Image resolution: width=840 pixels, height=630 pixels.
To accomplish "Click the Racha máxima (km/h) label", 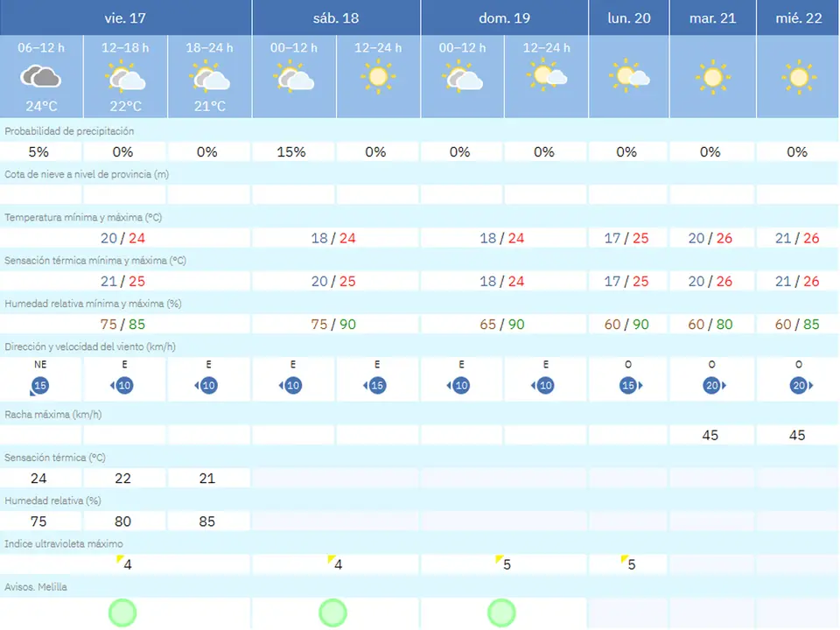I will coord(53,415).
